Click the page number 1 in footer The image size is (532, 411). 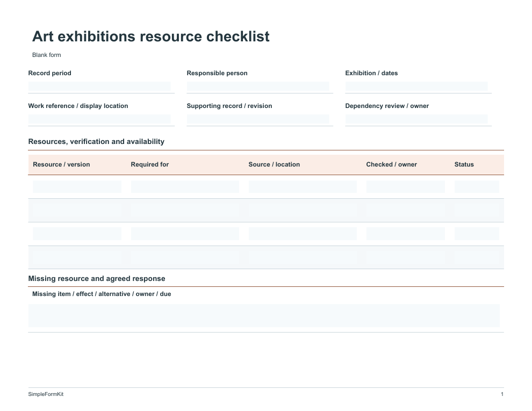coord(502,394)
